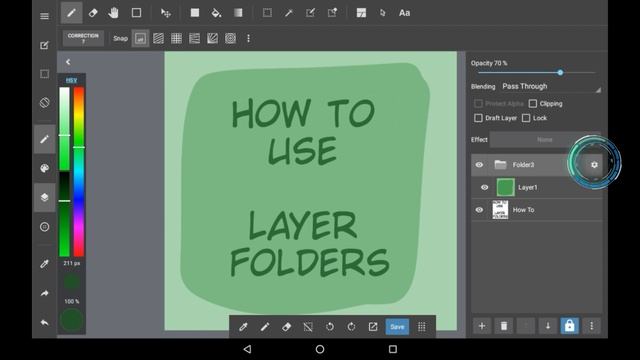The height and width of the screenshot is (360, 640).
Task: Undo with the counterclockwise arrow
Action: [x=330, y=327]
